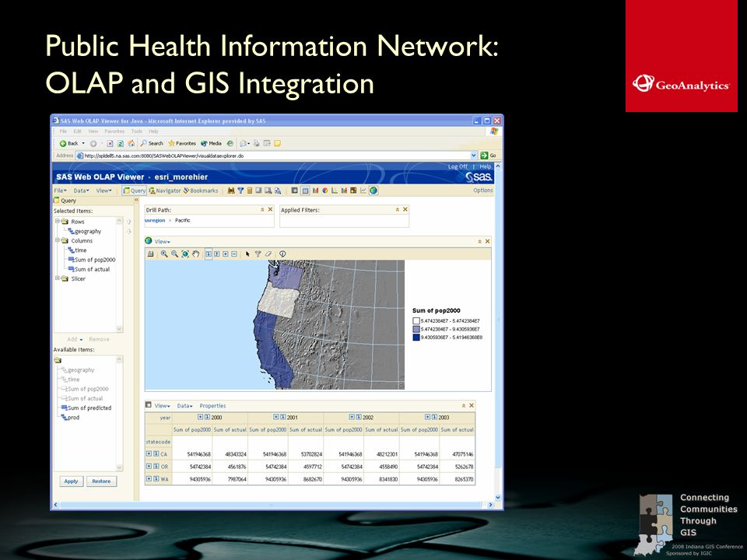The height and width of the screenshot is (560, 747).
Task: Select the line plot view icon
Action: coord(363,191)
